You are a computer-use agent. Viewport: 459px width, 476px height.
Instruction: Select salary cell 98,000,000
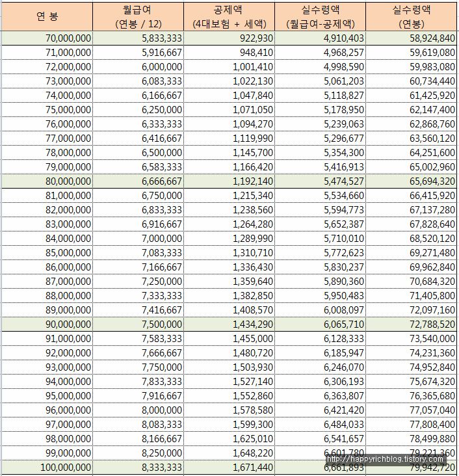click(x=47, y=438)
